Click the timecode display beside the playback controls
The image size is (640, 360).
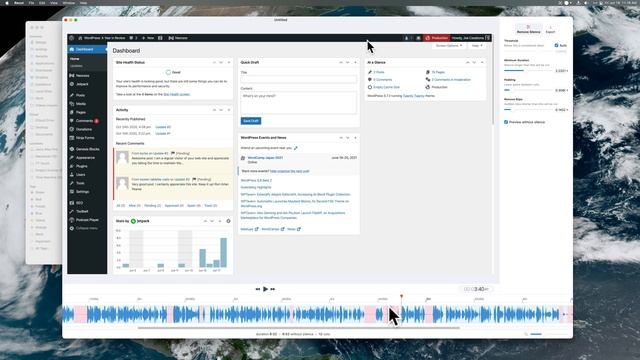[x=476, y=289]
